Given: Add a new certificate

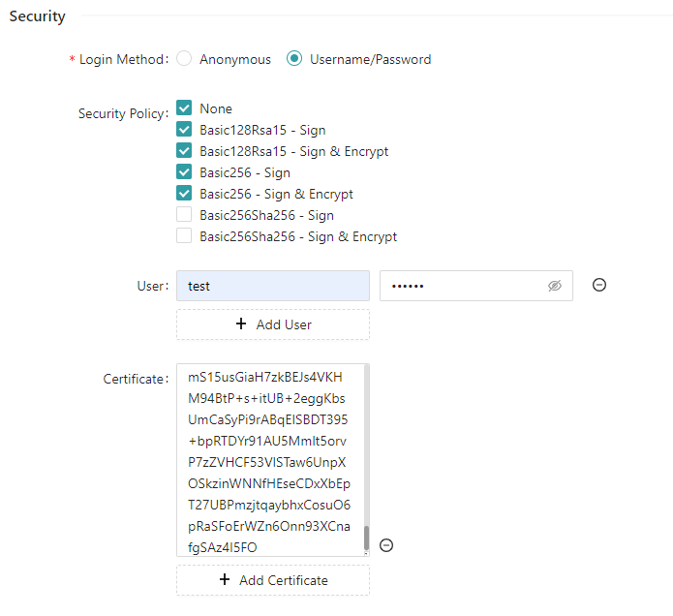Looking at the screenshot, I should pyautogui.click(x=272, y=580).
